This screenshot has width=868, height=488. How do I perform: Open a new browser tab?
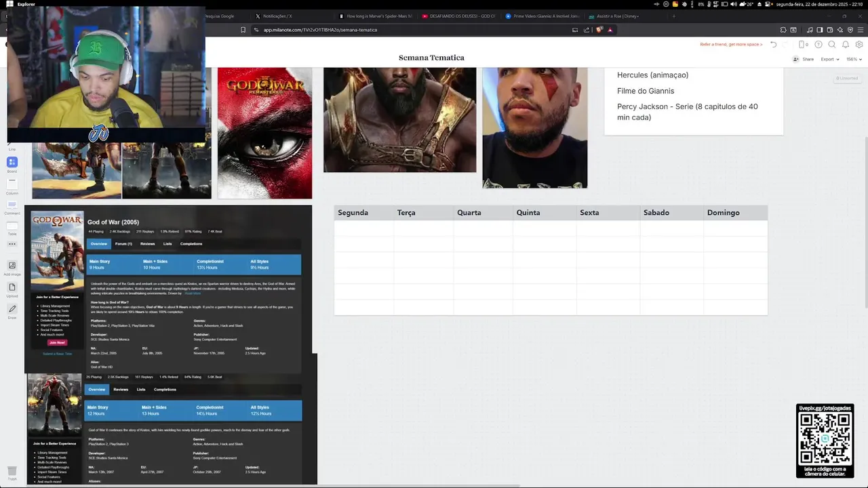(673, 16)
